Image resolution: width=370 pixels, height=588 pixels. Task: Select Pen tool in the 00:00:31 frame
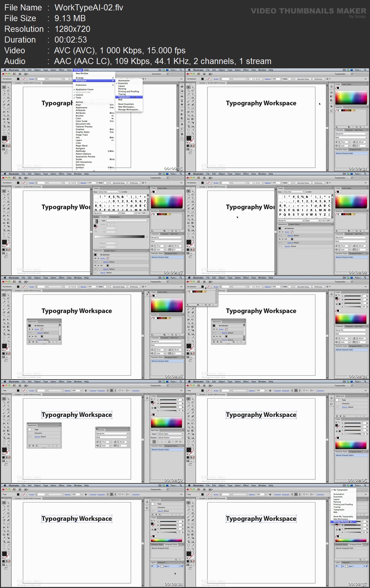188,94
